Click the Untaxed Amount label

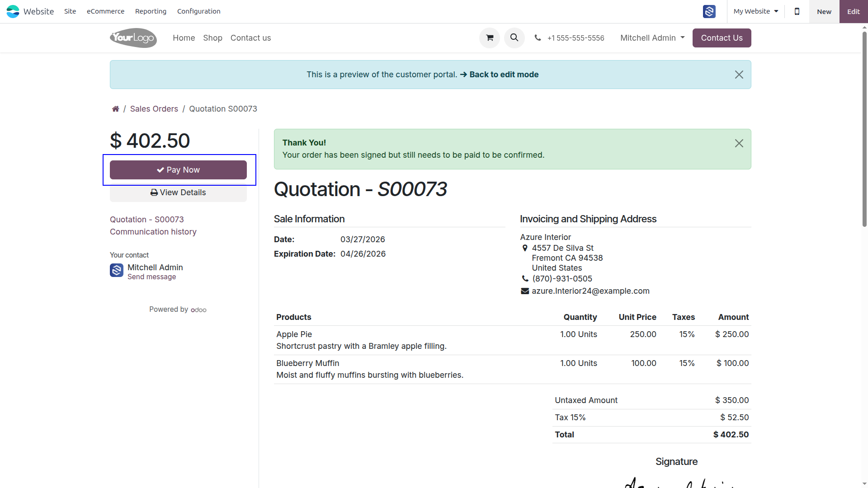(x=586, y=400)
